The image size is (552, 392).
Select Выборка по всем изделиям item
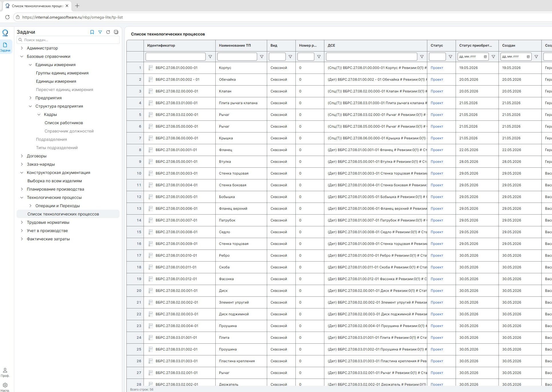[x=55, y=181]
